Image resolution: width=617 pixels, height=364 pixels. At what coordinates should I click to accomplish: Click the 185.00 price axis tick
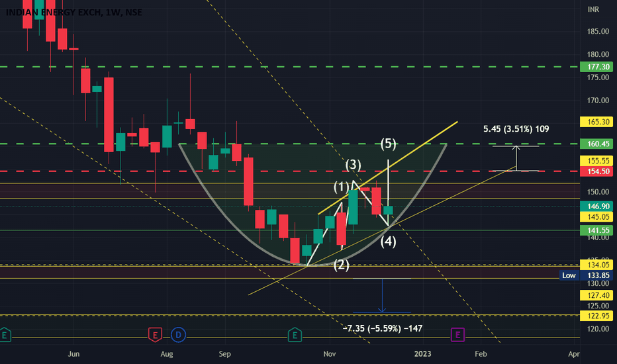(x=598, y=32)
